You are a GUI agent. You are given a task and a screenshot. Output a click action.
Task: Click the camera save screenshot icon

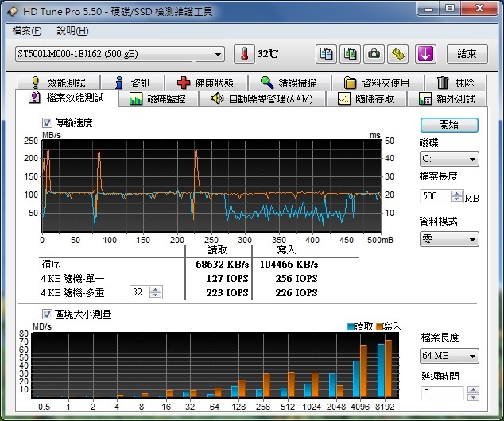[x=374, y=54]
